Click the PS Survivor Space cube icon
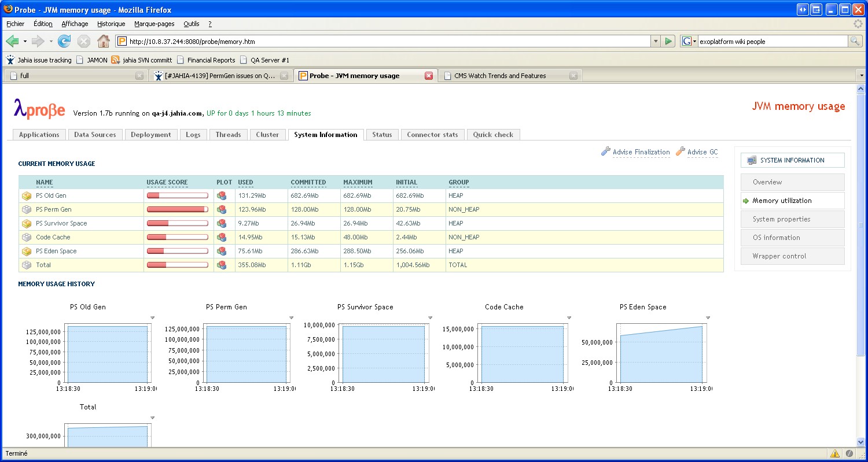Viewport: 868px width, 462px height. [27, 223]
